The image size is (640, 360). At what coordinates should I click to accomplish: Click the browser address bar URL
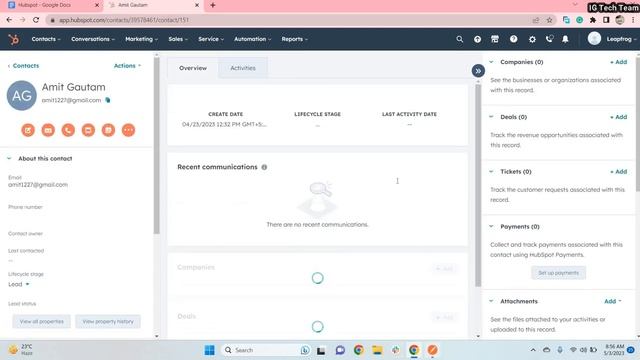[x=124, y=20]
